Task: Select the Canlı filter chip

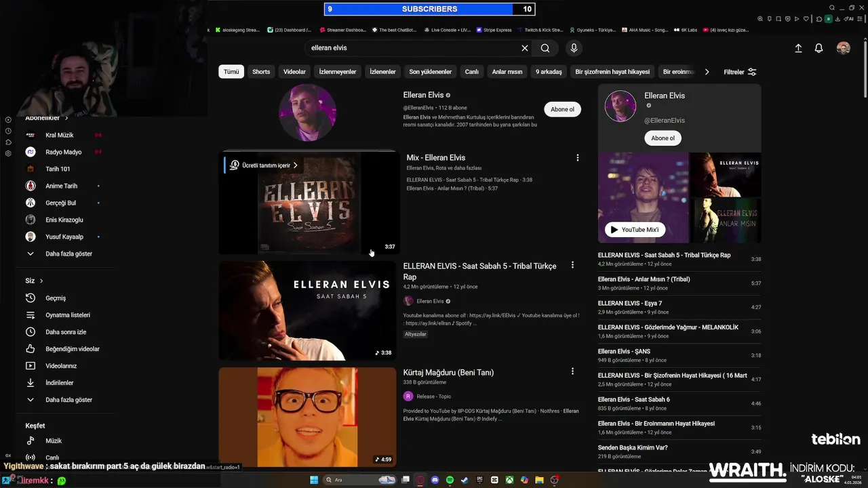Action: [x=471, y=72]
